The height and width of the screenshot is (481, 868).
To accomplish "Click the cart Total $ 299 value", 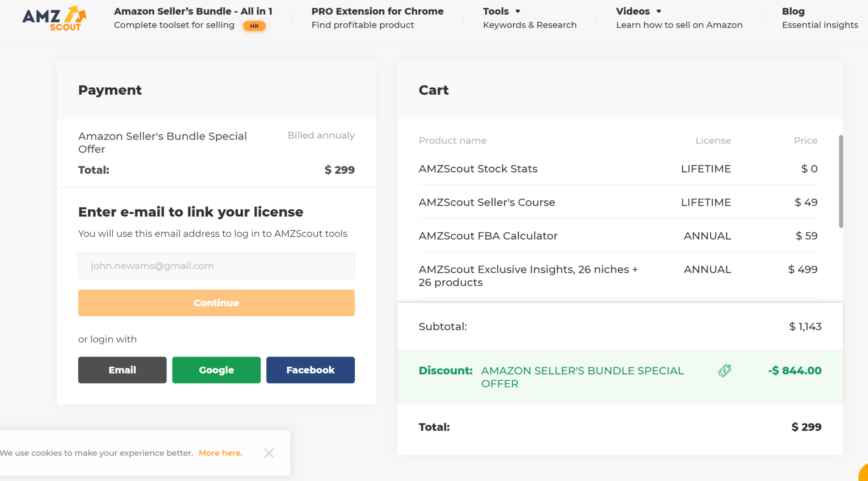I will point(807,427).
